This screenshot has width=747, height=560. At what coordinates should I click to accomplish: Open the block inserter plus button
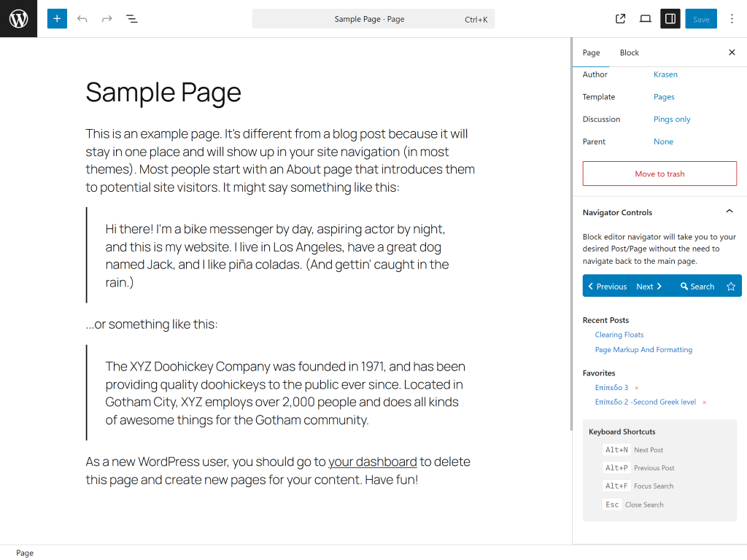[x=57, y=19]
